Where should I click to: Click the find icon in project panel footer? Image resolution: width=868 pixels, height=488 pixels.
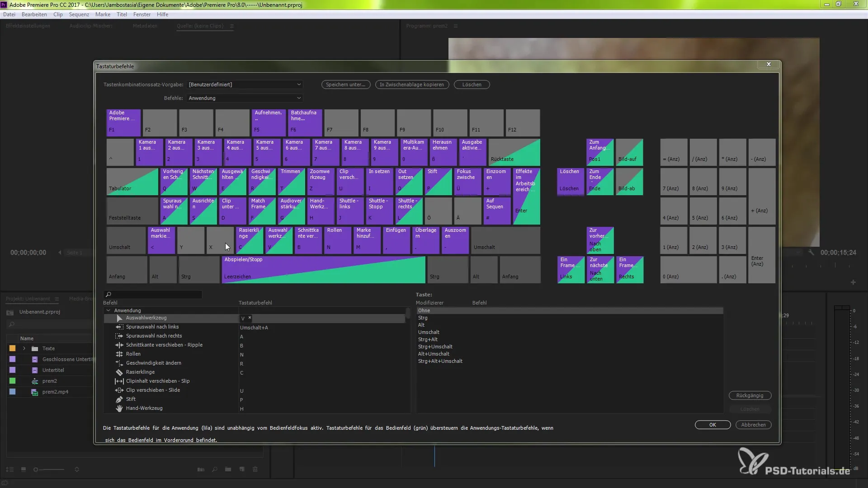coord(215,469)
